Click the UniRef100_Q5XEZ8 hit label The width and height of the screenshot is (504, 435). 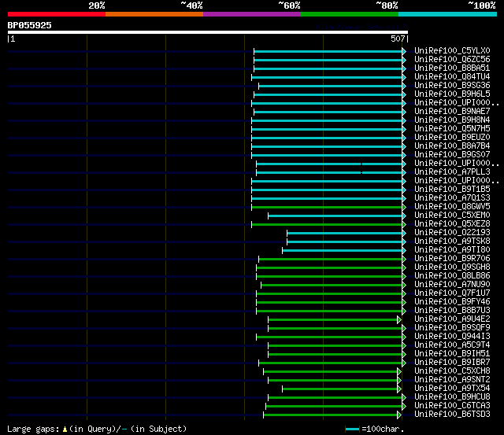coord(452,224)
